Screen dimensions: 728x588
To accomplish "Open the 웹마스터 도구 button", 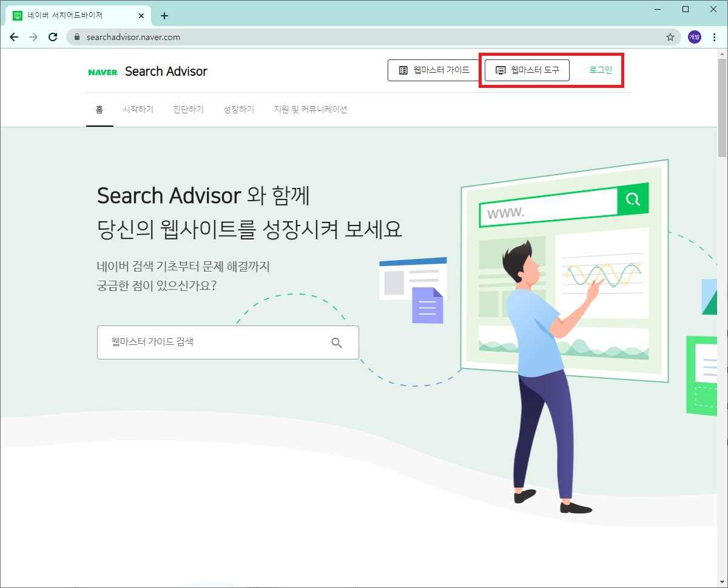I will coord(527,70).
